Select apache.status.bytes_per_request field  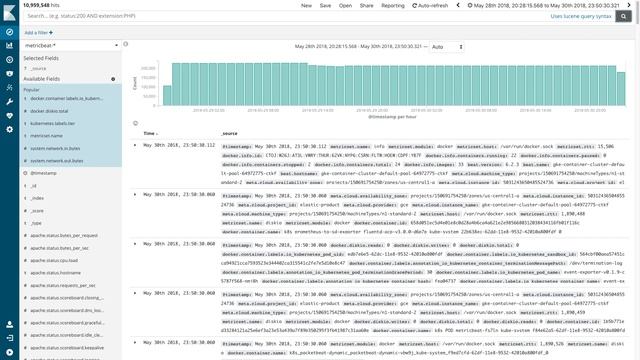(x=64, y=236)
